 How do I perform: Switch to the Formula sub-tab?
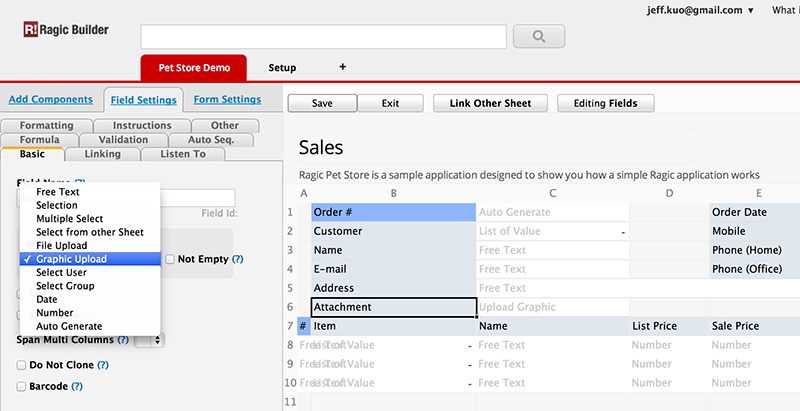point(40,140)
